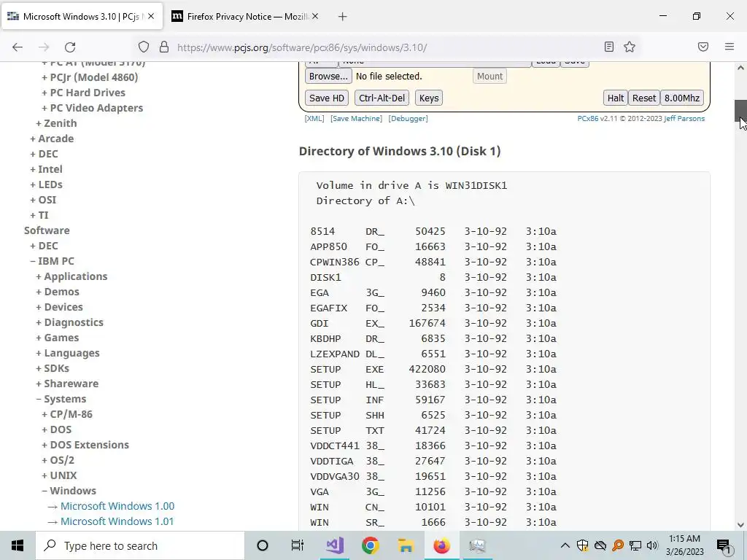Collapse the Windows section in sidebar
747x560 pixels.
[69, 491]
